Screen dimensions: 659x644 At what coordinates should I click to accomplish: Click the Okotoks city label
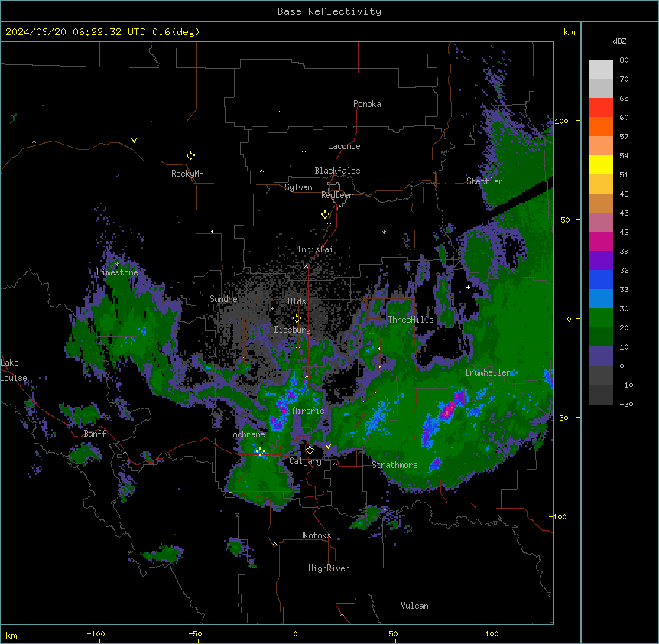315,535
